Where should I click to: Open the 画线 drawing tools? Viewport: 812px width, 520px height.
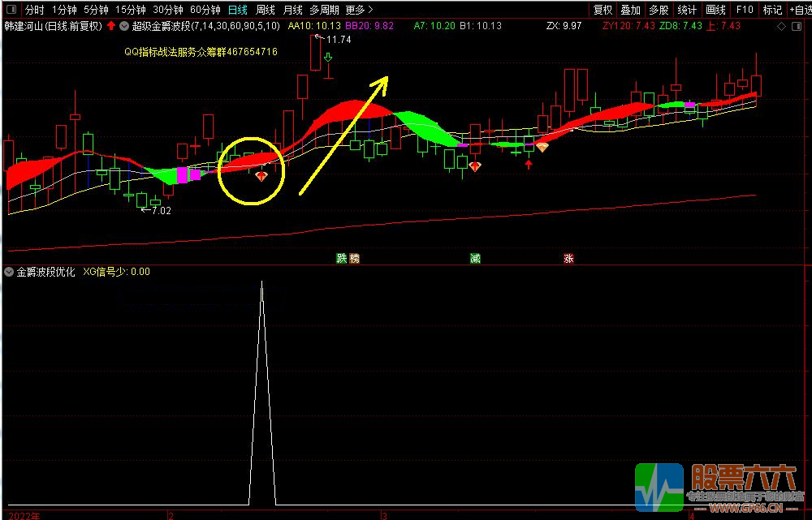click(715, 10)
